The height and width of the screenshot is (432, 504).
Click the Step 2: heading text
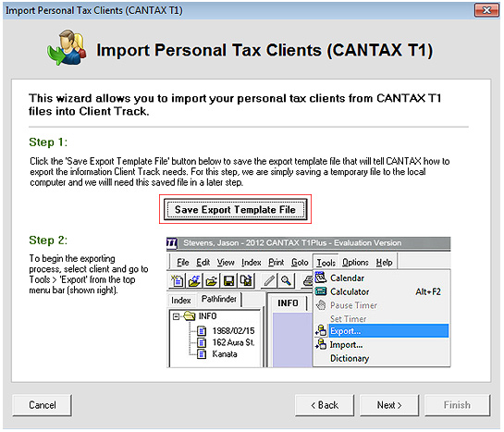point(48,241)
